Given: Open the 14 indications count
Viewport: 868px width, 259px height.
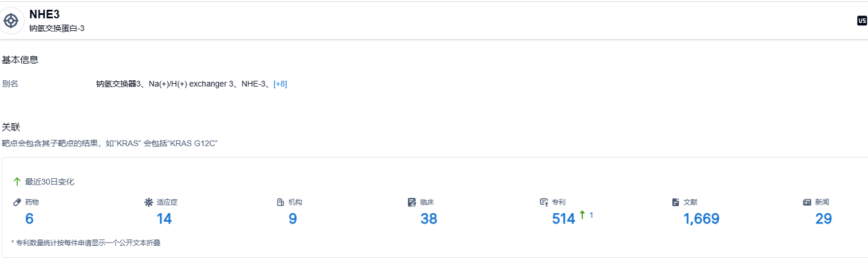Looking at the screenshot, I should click(164, 219).
